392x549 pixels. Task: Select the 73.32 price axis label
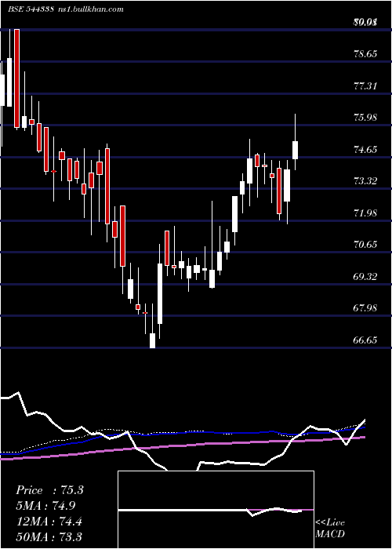coord(365,181)
